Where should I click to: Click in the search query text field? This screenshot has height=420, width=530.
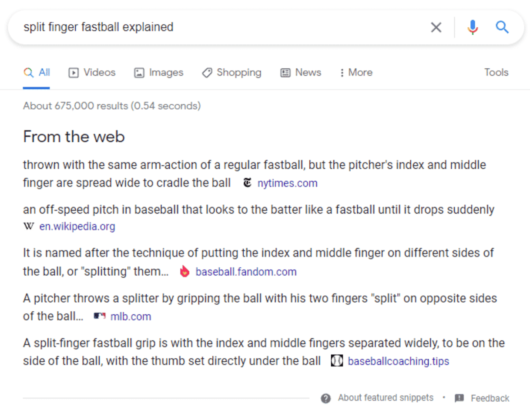pyautogui.click(x=218, y=27)
